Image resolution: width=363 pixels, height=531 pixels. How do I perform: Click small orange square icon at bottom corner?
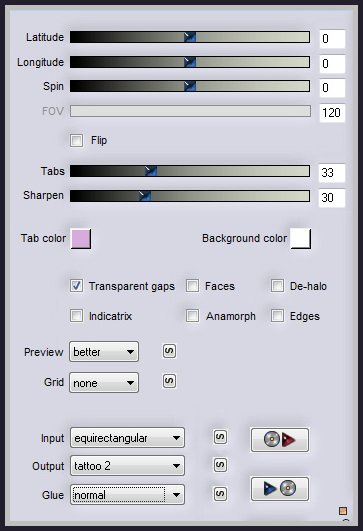click(343, 511)
